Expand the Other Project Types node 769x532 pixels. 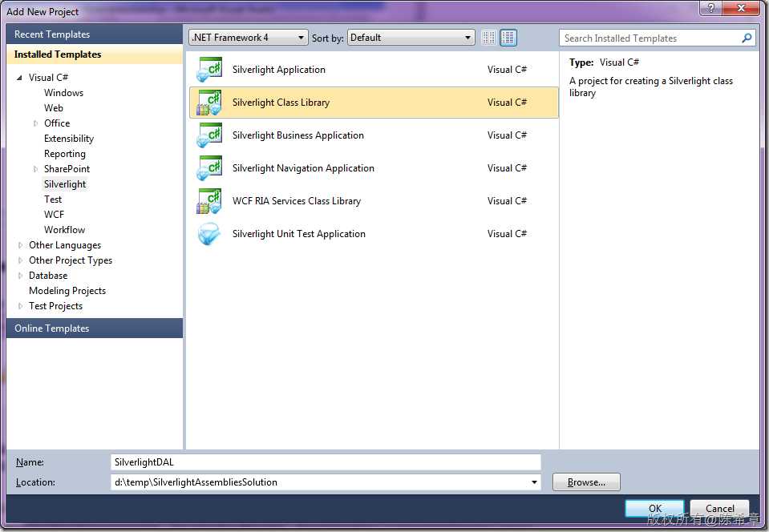(20, 260)
